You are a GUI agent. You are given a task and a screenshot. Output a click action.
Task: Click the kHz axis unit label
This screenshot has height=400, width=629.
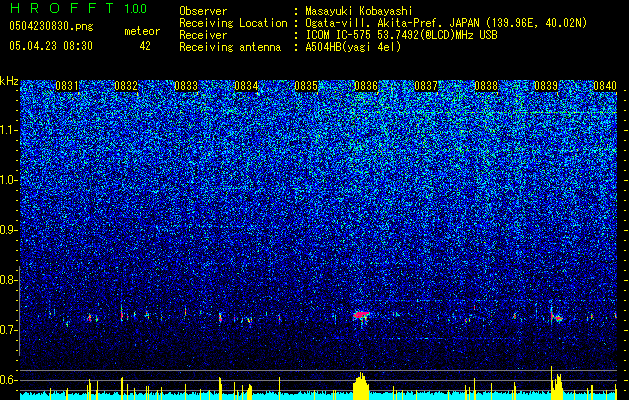(10, 81)
